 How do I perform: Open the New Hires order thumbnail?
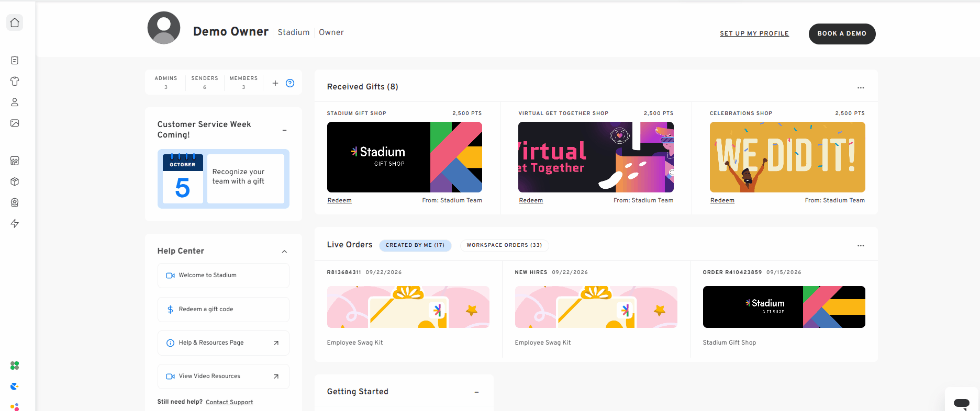click(596, 307)
